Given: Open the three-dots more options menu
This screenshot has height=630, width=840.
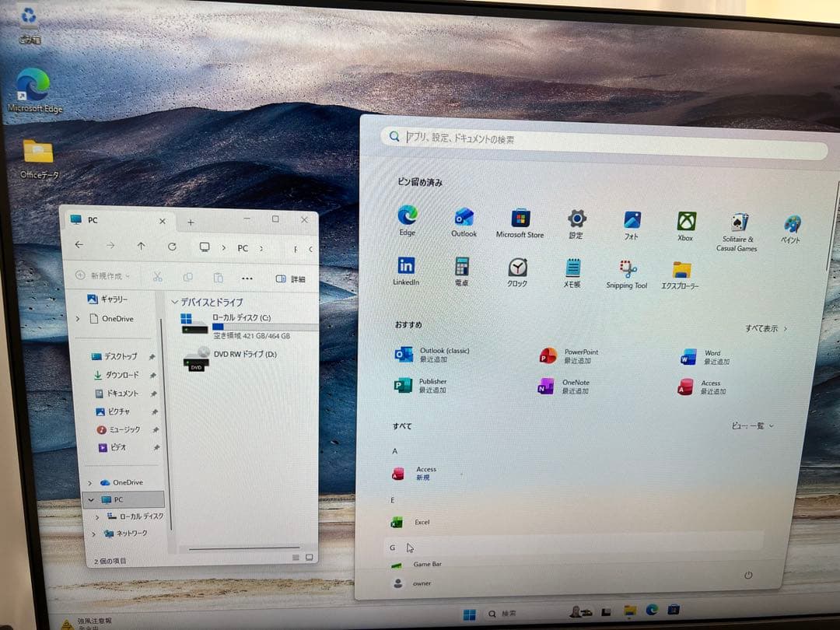Looking at the screenshot, I should click(247, 278).
